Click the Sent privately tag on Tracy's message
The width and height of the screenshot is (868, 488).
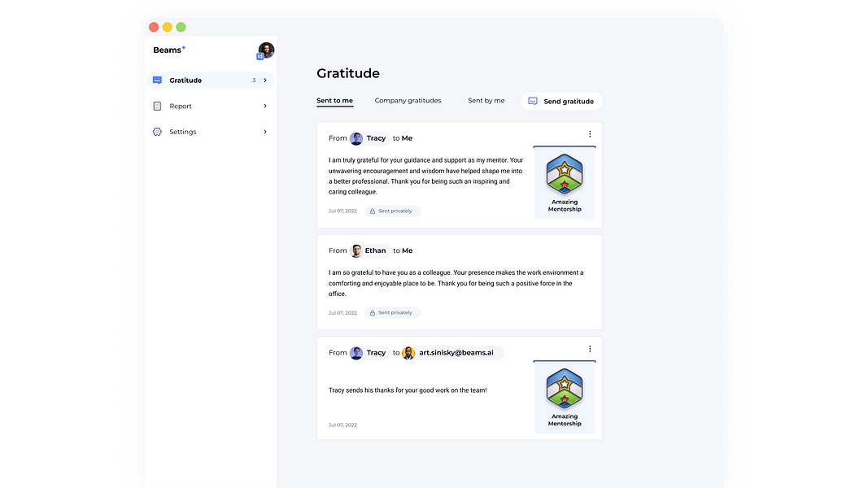click(x=392, y=211)
